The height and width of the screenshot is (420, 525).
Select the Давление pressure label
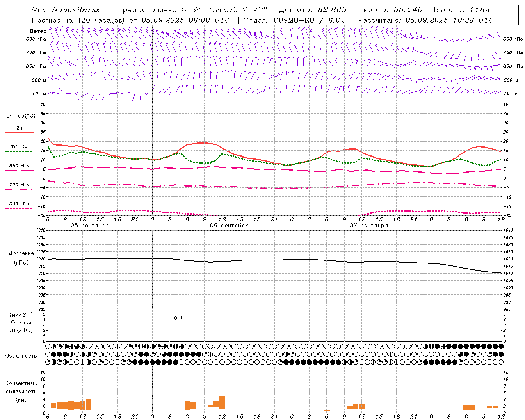tap(21, 253)
